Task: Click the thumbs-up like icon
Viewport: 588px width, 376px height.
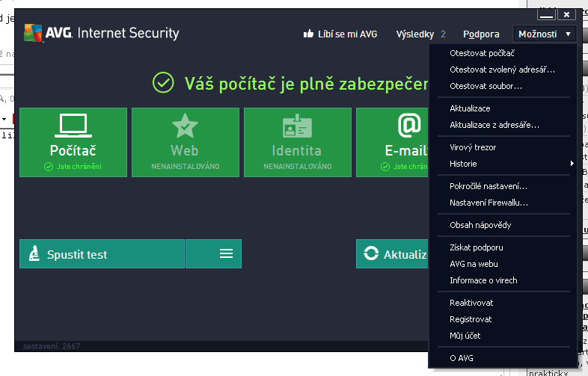Action: tap(307, 34)
